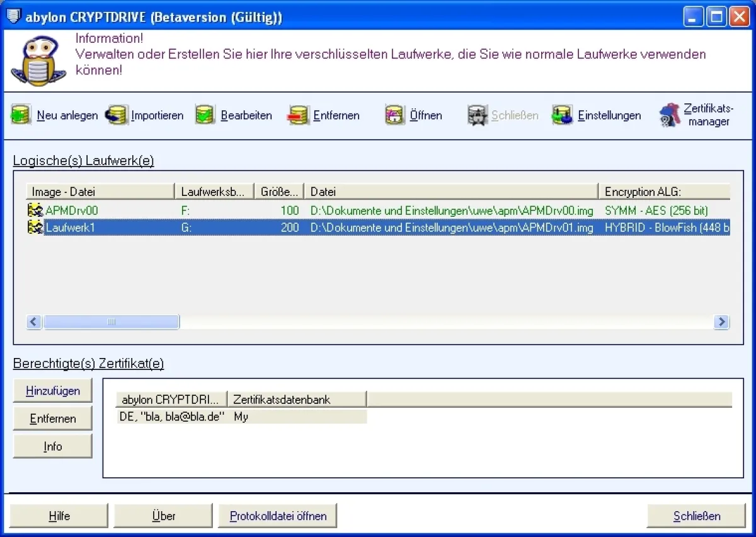Sort by the Image - Datei column header
The image size is (756, 537).
click(x=100, y=192)
